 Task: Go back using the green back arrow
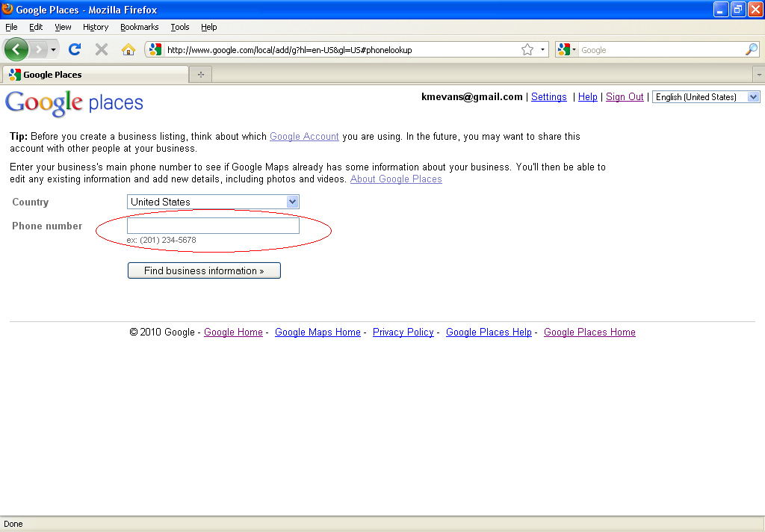point(16,49)
